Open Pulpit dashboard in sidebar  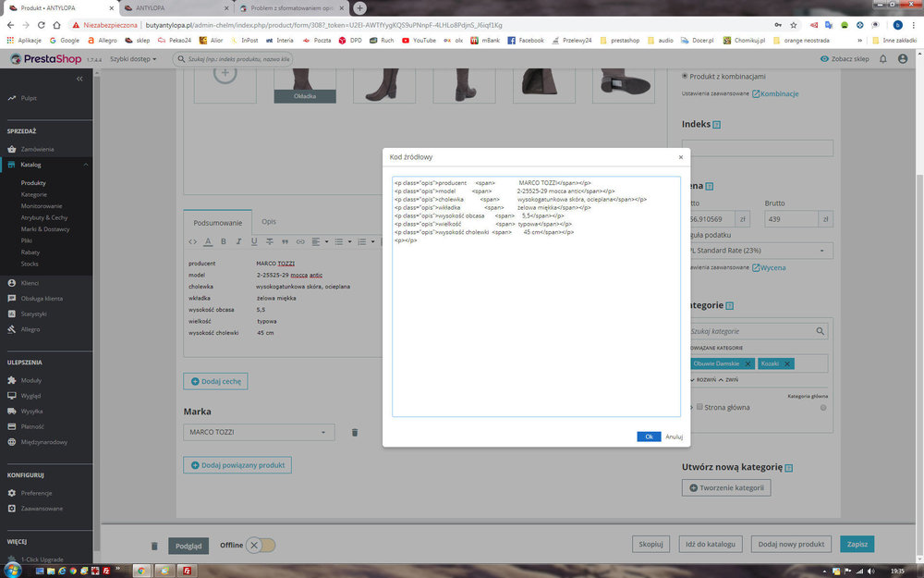pyautogui.click(x=29, y=98)
